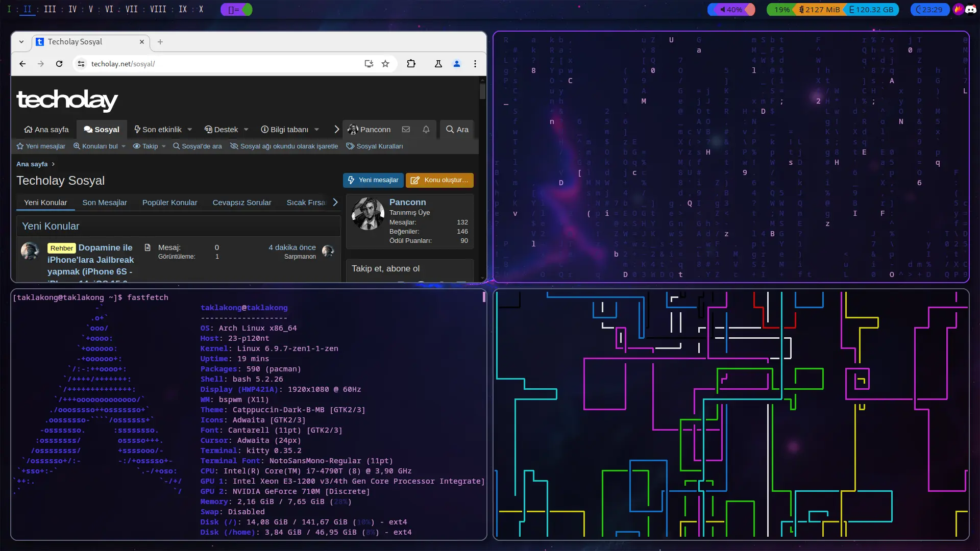Click the layout indicator in top bar
This screenshot has width=980, height=551.
pos(236,10)
